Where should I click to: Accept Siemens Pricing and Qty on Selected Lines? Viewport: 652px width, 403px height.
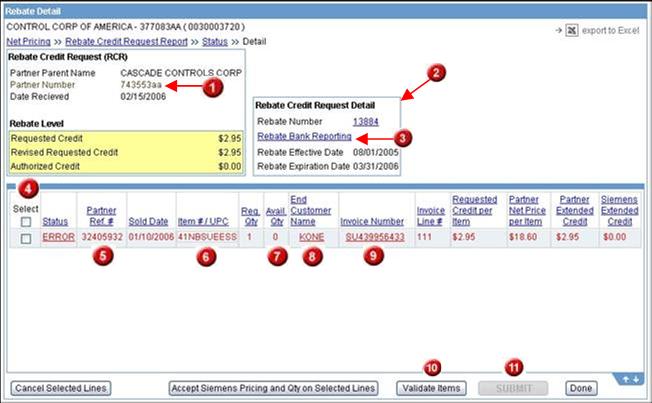(x=273, y=388)
